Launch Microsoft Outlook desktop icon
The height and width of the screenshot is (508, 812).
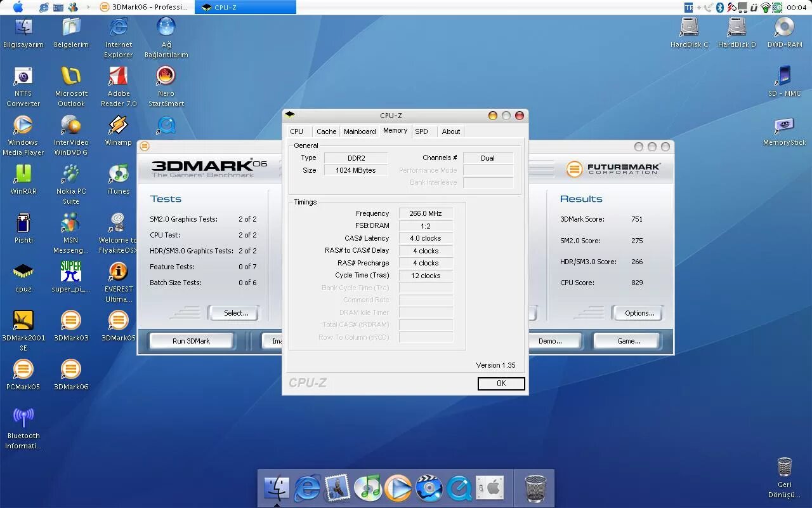tap(71, 76)
